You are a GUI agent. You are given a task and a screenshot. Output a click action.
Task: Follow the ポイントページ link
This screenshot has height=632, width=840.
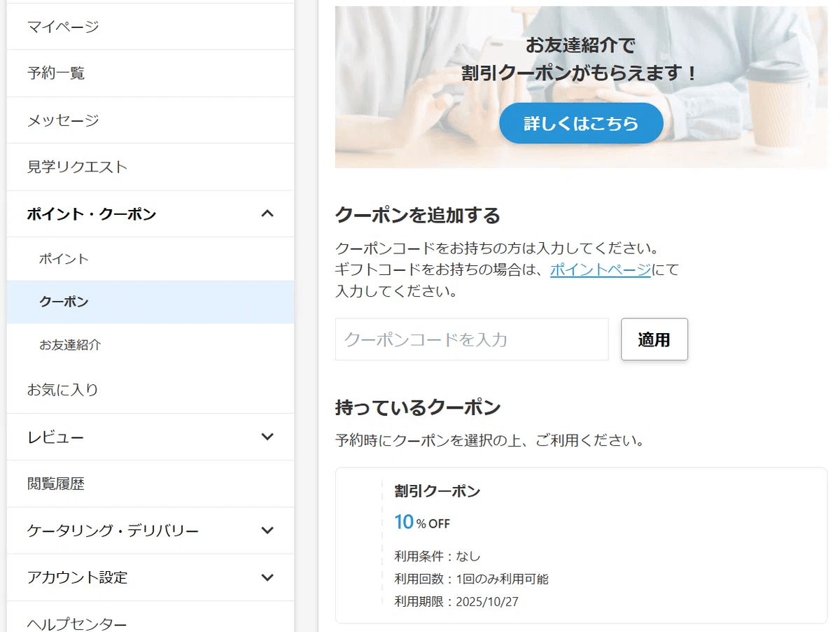pyautogui.click(x=600, y=269)
